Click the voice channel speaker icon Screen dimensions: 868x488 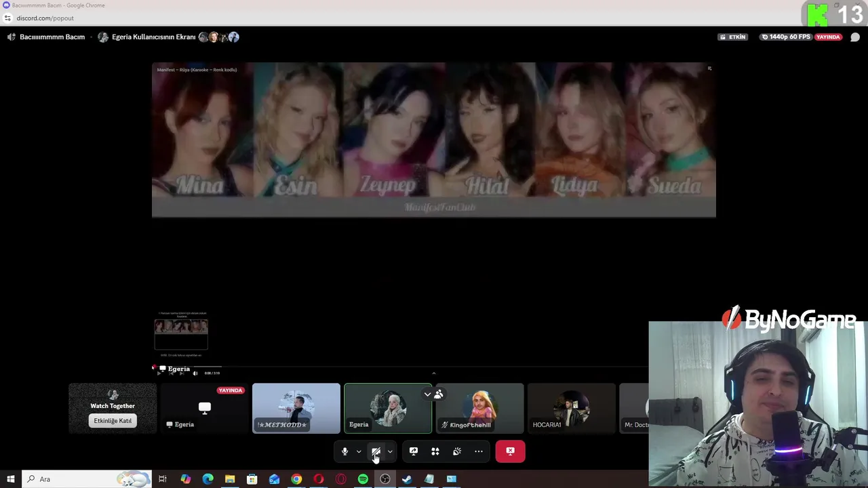11,37
